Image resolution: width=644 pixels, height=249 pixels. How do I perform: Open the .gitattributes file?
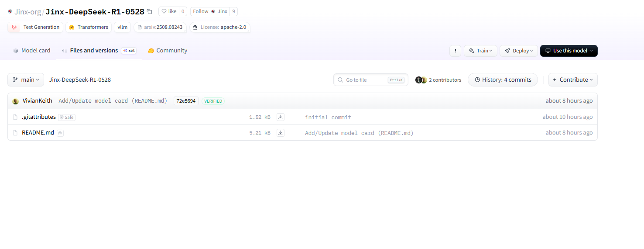[39, 117]
